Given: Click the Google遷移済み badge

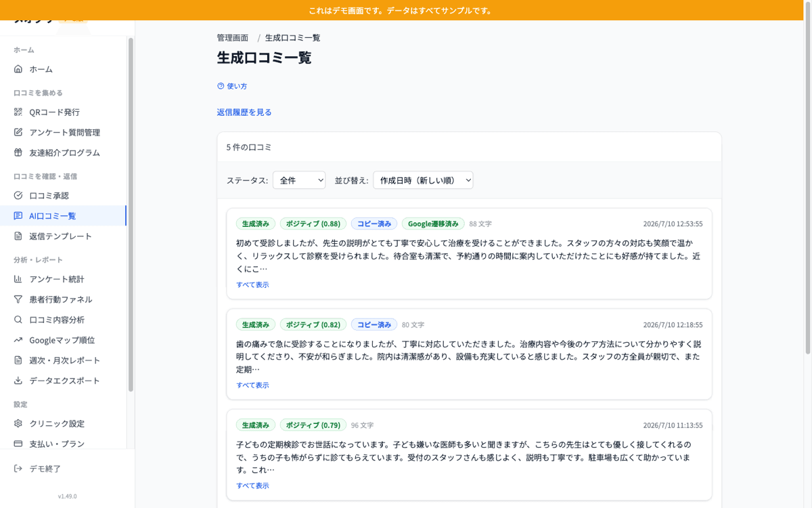Looking at the screenshot, I should (x=433, y=224).
